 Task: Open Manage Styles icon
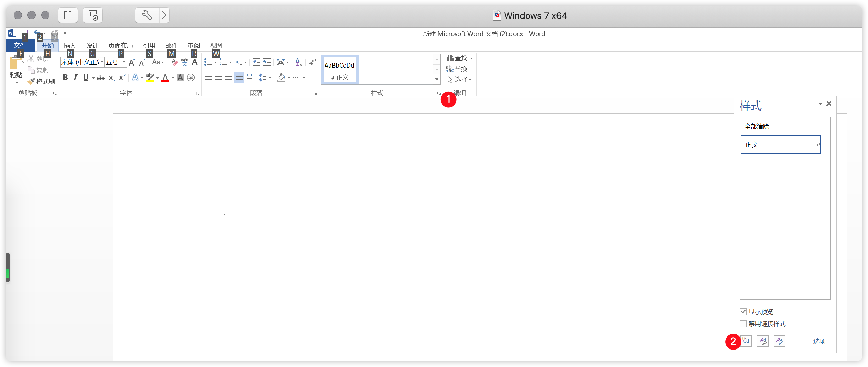779,341
